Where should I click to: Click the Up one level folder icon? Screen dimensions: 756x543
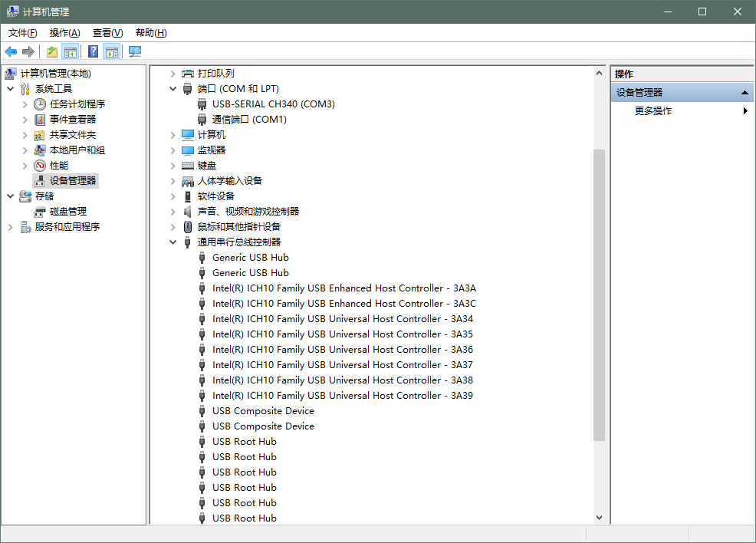pos(52,51)
